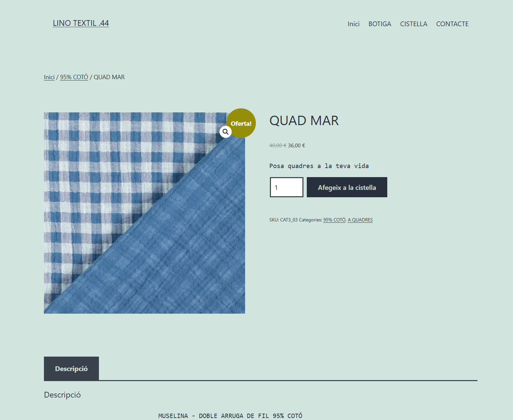Open the BOTIGA menu item

380,24
